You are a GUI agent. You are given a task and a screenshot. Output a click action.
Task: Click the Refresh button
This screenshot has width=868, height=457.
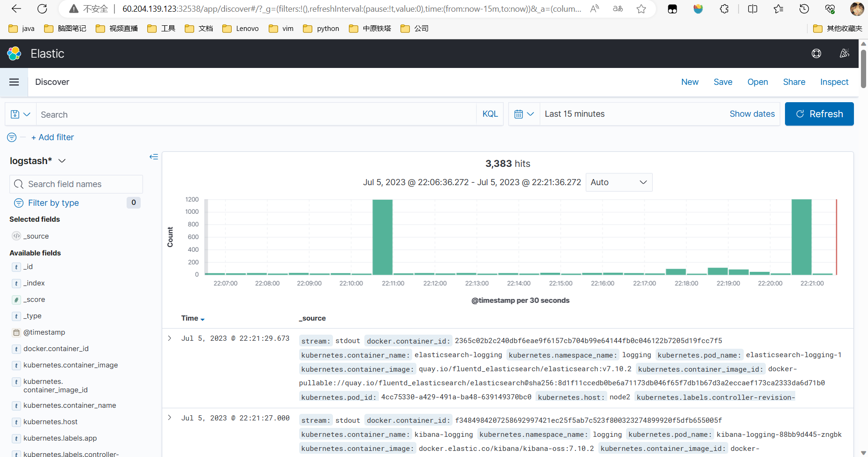coord(819,114)
